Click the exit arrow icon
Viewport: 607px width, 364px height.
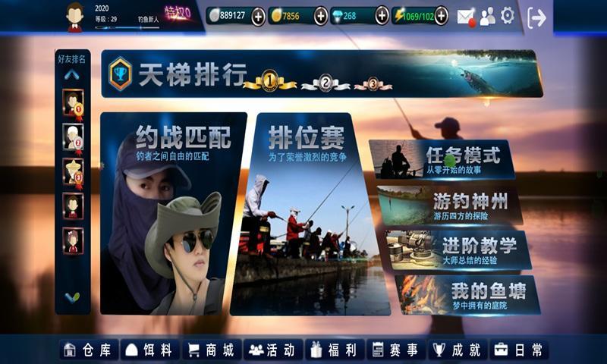tap(536, 17)
